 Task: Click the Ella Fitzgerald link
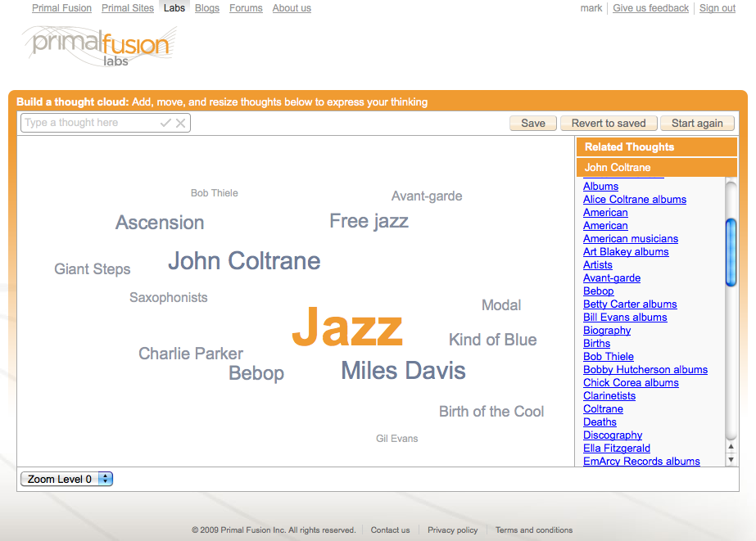(617, 448)
